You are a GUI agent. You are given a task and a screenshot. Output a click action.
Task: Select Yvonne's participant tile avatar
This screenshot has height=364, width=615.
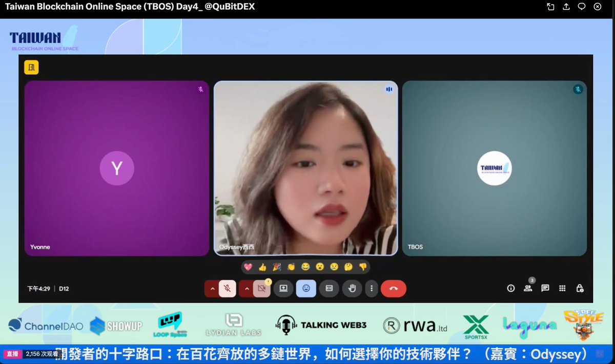tap(117, 168)
